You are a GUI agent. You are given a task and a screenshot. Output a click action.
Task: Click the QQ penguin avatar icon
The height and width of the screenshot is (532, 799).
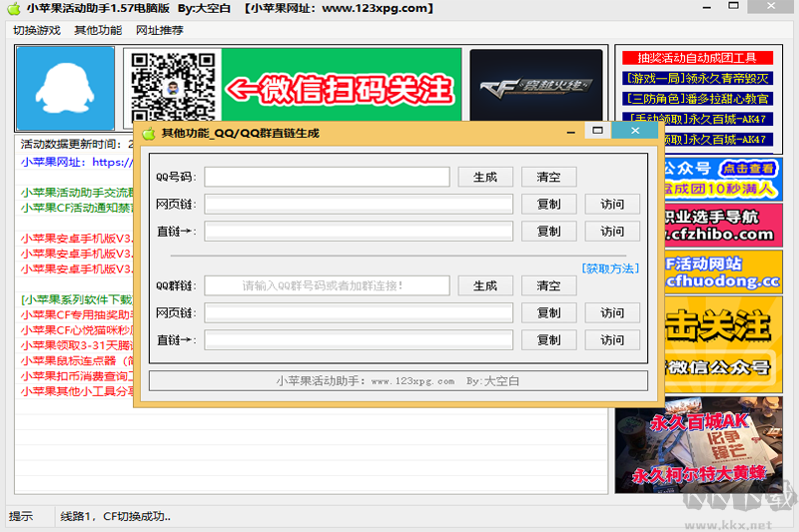[65, 88]
